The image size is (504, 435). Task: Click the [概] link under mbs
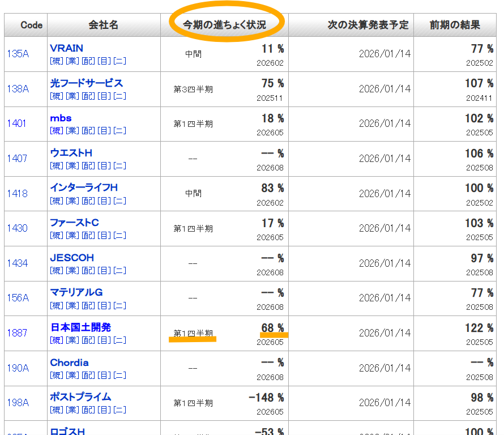(x=57, y=131)
